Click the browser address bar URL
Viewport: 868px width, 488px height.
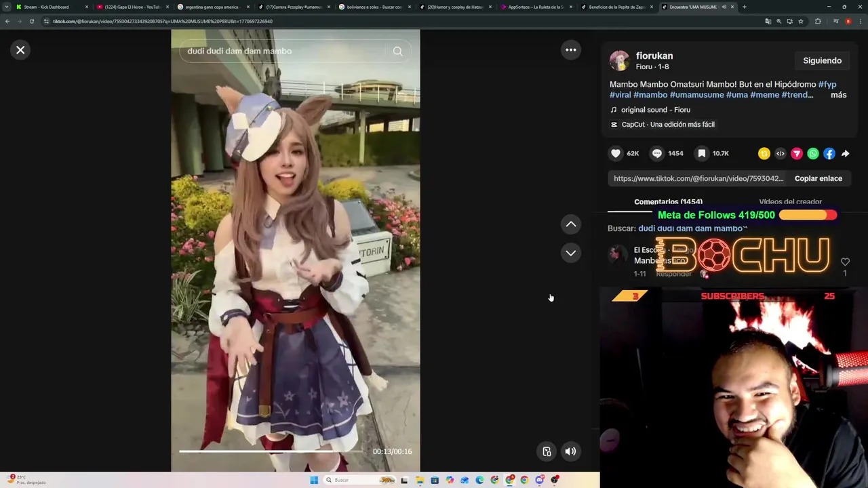pyautogui.click(x=163, y=21)
